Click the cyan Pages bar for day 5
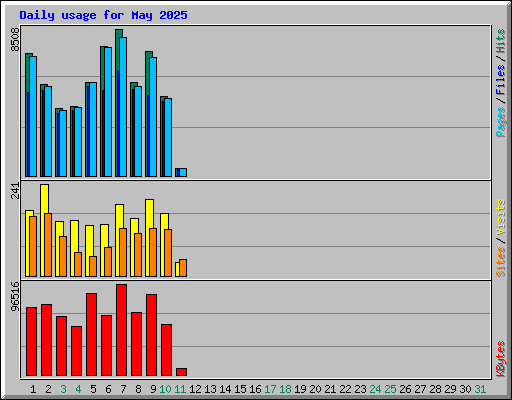 93,130
